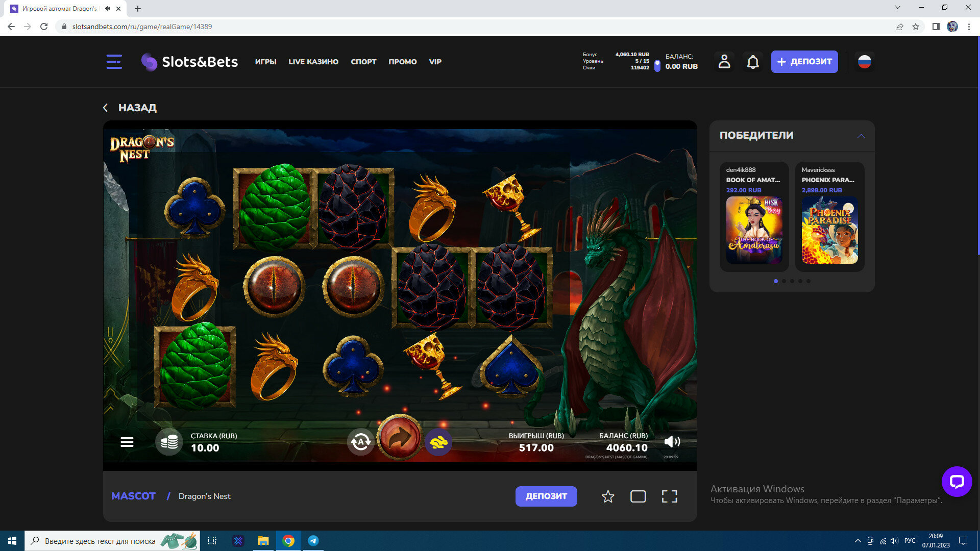Click the Депозит button in header
The width and height of the screenshot is (980, 551).
coord(804,62)
